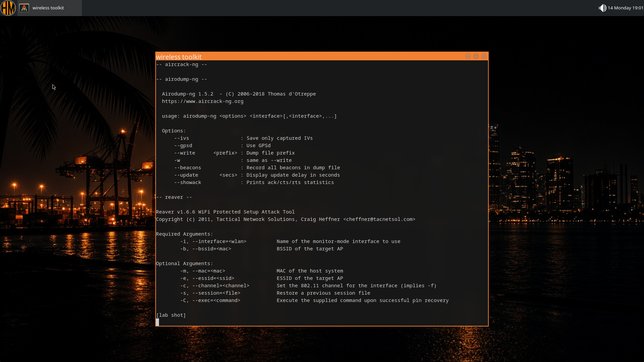This screenshot has height=362, width=644.
Task: Click the 'Required Arguments:' heading
Action: [184, 234]
